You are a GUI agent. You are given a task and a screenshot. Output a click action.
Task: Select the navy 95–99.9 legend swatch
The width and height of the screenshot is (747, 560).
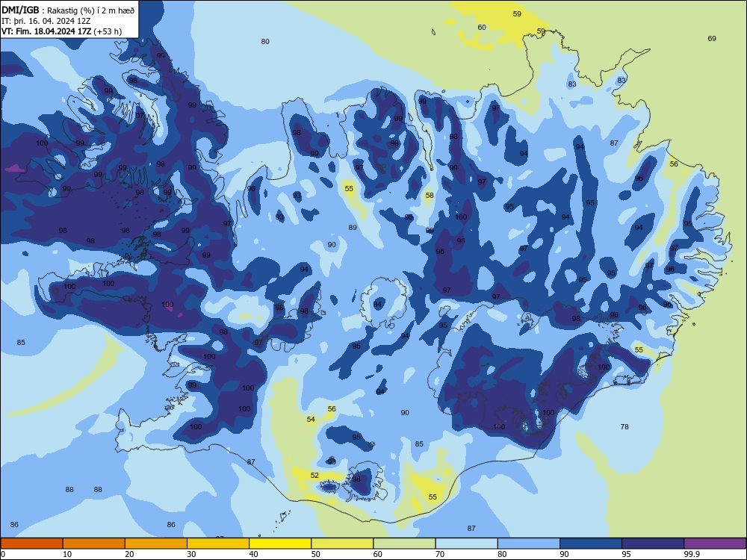click(x=653, y=544)
